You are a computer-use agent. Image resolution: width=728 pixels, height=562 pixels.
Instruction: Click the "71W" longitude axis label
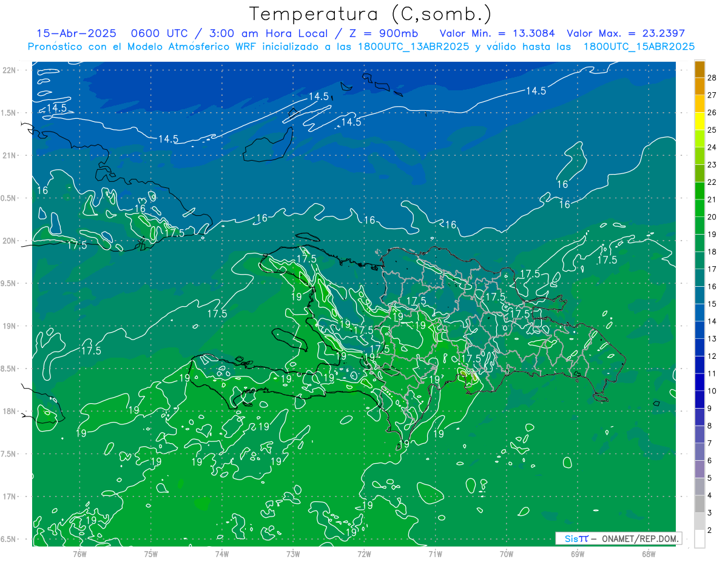click(x=435, y=554)
